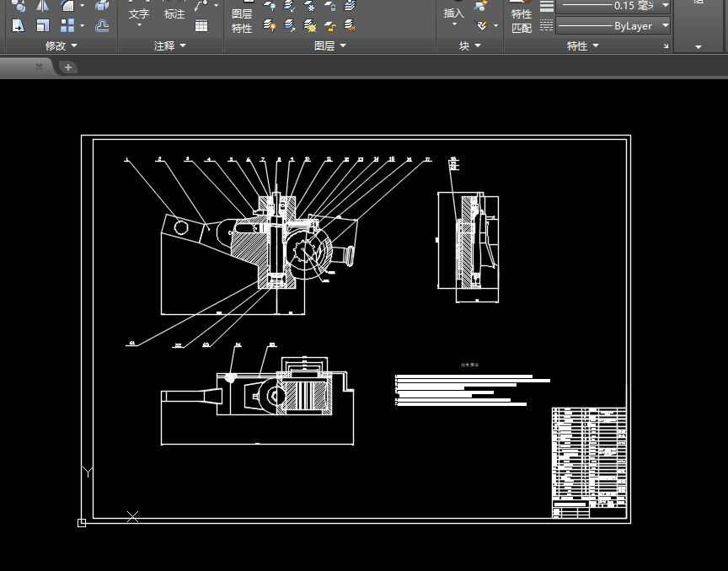Expand the 图层 panel options

(329, 46)
